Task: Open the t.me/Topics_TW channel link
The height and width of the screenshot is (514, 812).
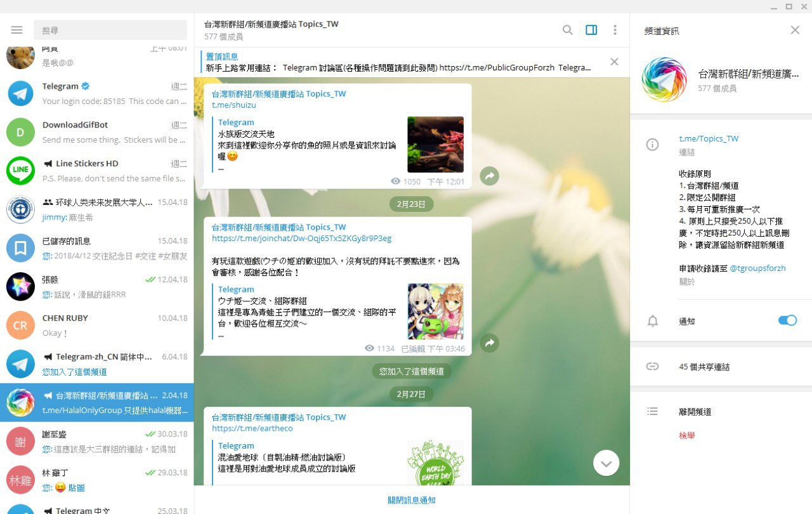Action: 709,138
